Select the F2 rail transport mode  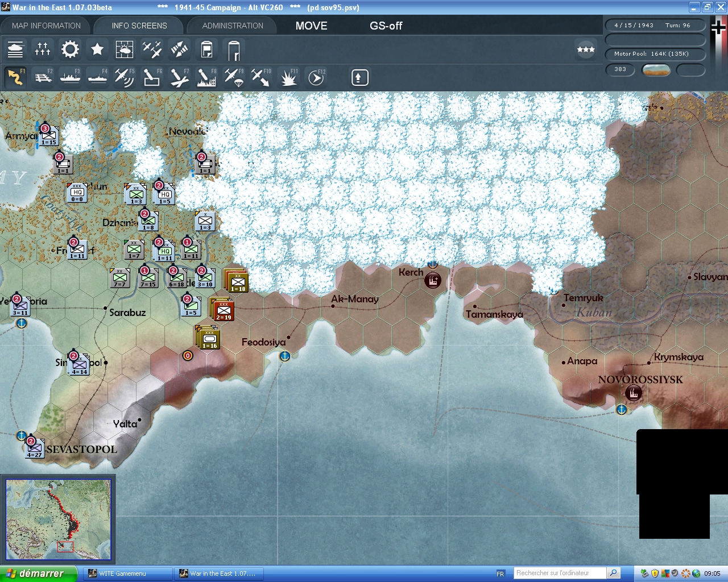pos(43,77)
